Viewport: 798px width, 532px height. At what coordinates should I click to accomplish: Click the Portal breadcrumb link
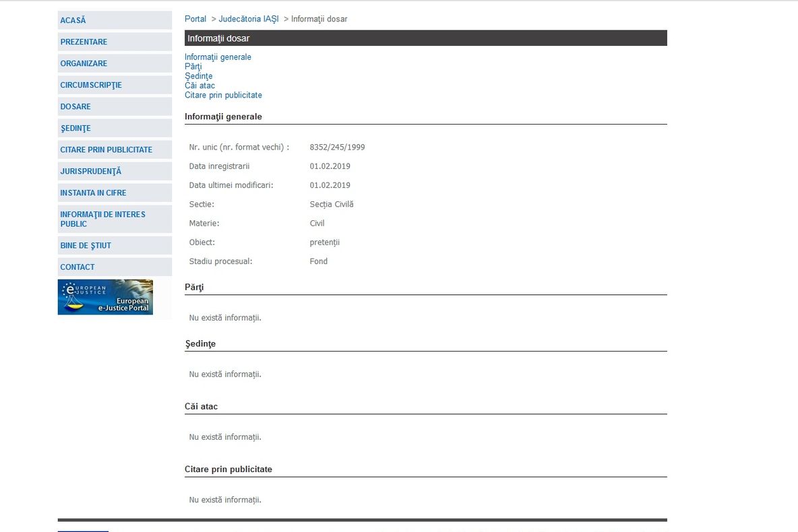tap(195, 19)
